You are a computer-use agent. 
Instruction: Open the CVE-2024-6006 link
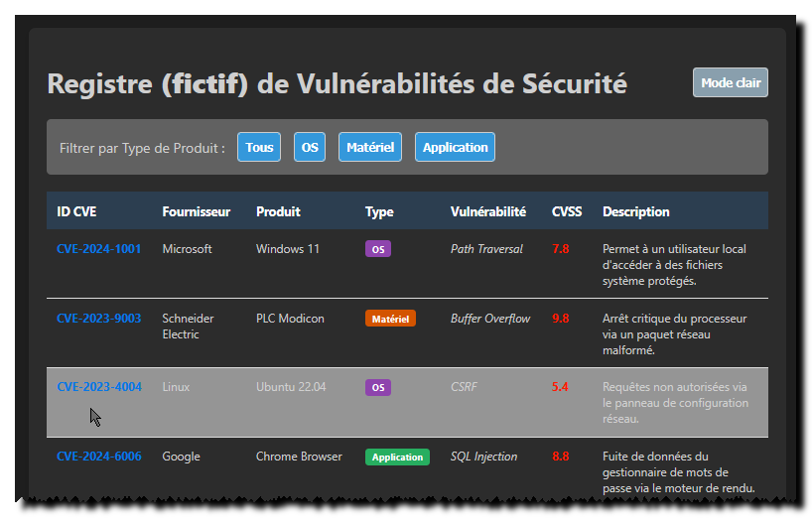pyautogui.click(x=99, y=457)
